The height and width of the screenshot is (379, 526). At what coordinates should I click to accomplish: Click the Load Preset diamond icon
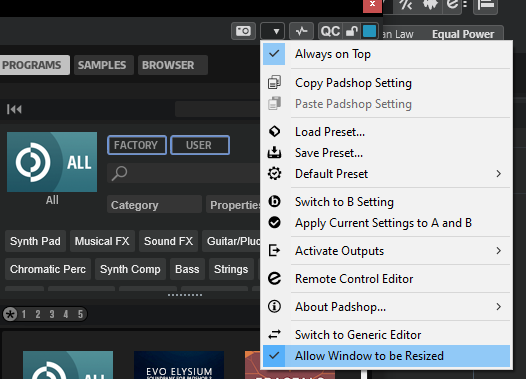[x=274, y=131]
